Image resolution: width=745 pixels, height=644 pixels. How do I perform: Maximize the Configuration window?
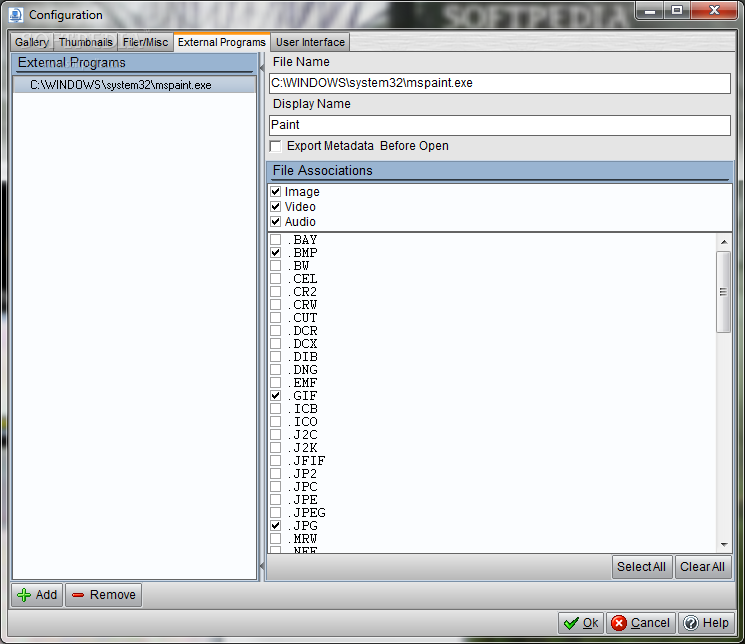coord(677,10)
